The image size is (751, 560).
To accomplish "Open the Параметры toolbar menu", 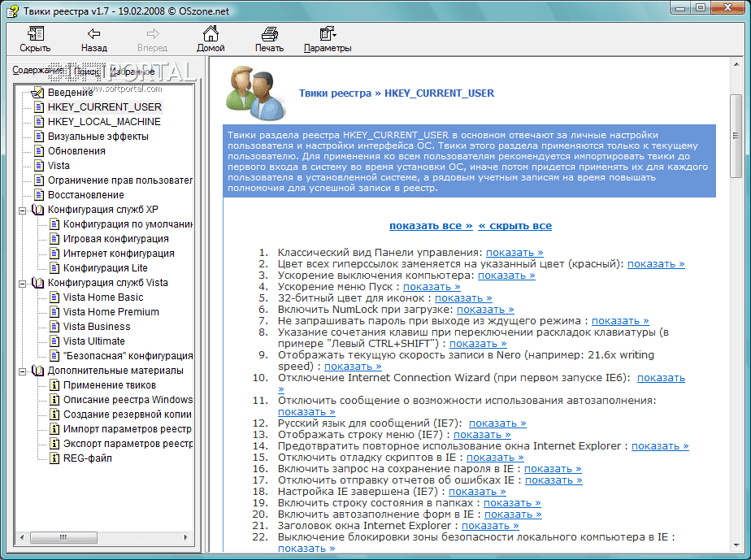I will coord(328,33).
